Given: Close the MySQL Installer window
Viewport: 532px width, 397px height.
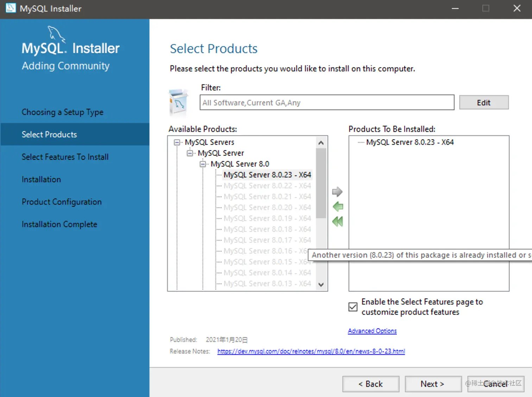Looking at the screenshot, I should (x=517, y=8).
